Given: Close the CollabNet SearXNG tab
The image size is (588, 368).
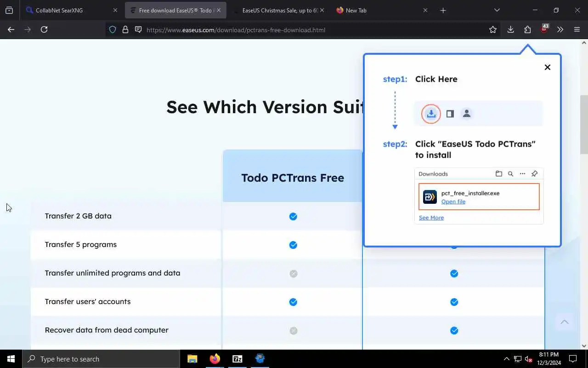Looking at the screenshot, I should (115, 10).
